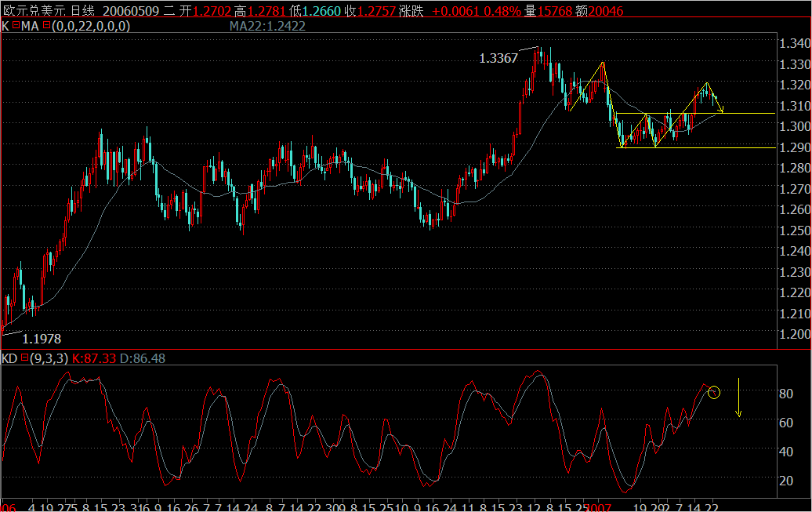Toggle the MA overlay display
This screenshot has width=812, height=512.
point(31,25)
